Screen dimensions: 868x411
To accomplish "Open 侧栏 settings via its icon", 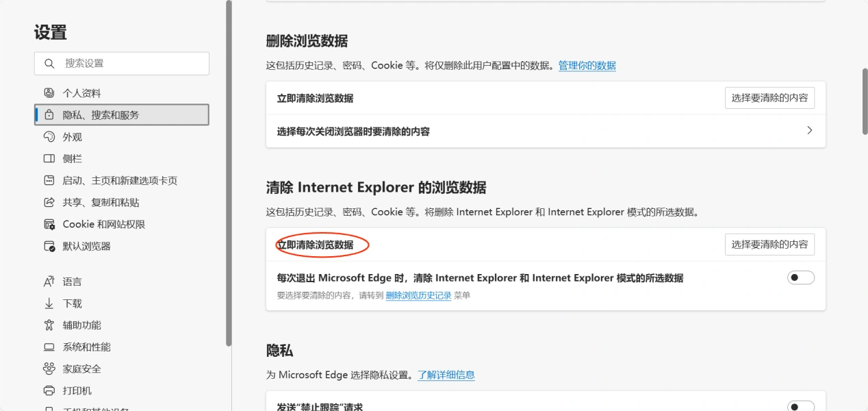I will [x=48, y=158].
